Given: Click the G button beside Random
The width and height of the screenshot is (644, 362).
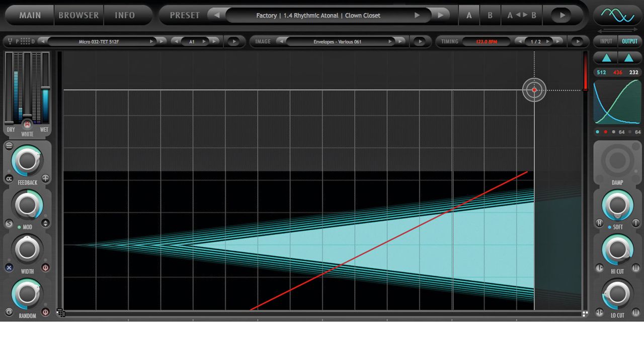Looking at the screenshot, I should tap(9, 312).
